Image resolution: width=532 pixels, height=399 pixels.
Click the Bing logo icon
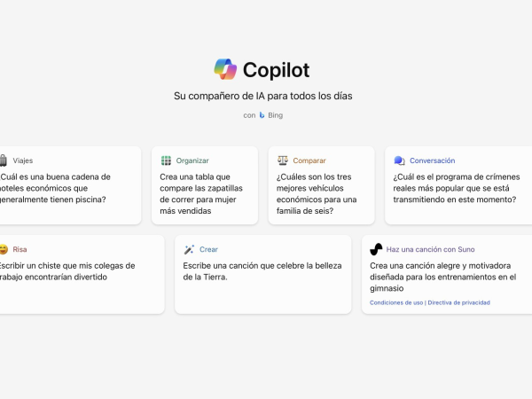tap(262, 115)
